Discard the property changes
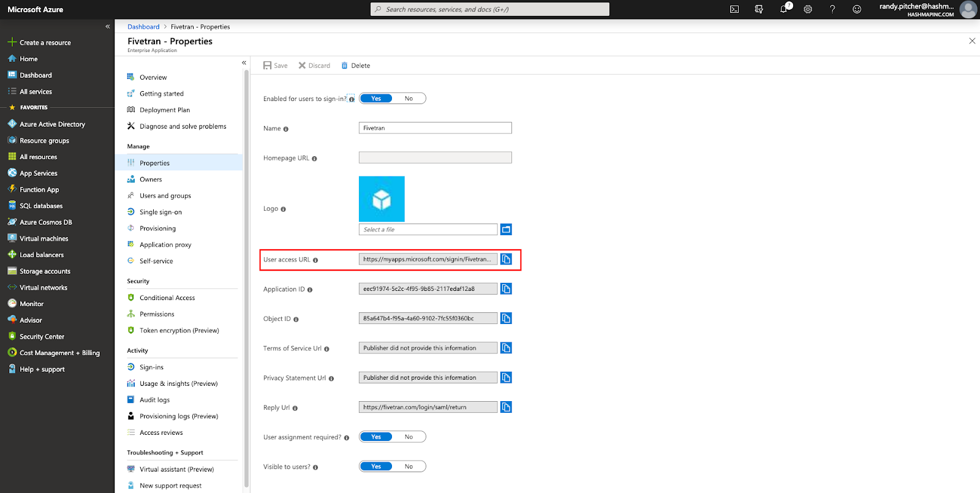Screen dimensions: 980x493 [314, 66]
